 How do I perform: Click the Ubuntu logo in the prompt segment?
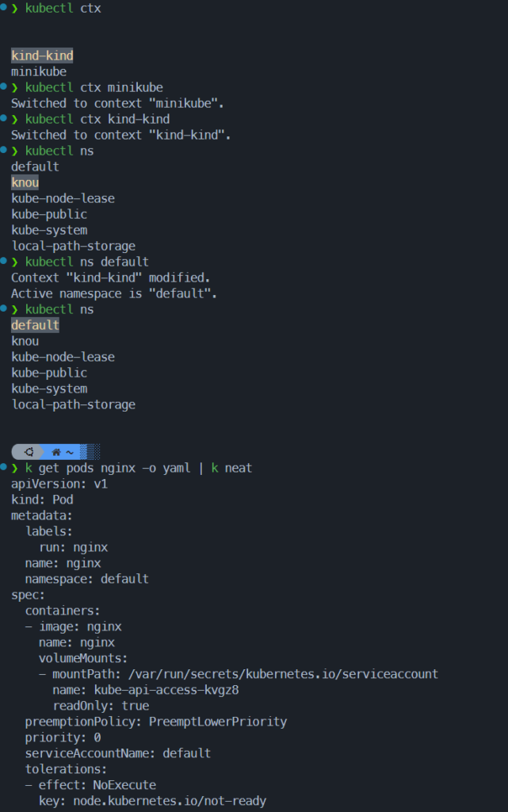click(x=29, y=451)
